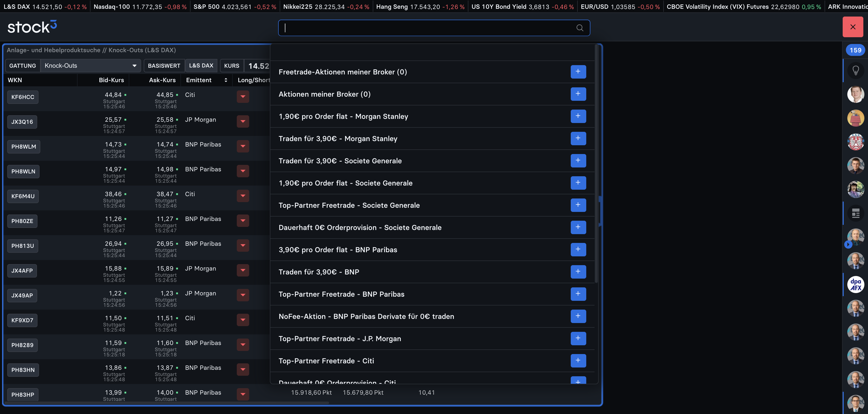Add Top-Partner Freetrade BNP Paribas
The image size is (868, 414).
click(578, 294)
